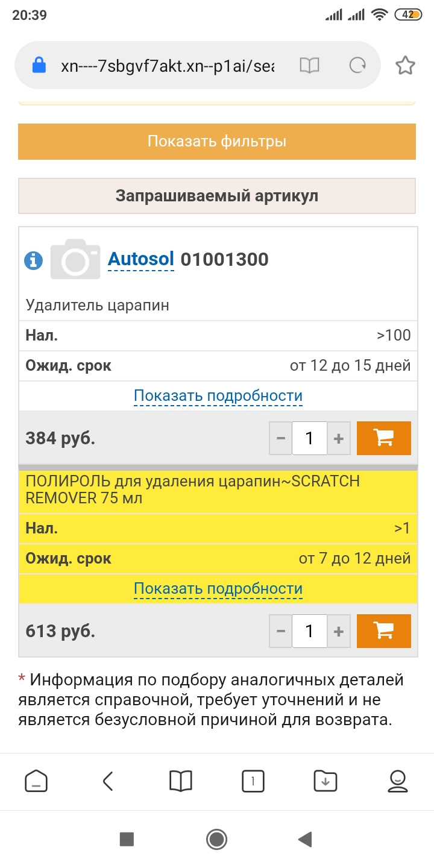Screen dimensions: 434x868
Task: Decrease quantity of the 613 руб. item
Action: (281, 631)
